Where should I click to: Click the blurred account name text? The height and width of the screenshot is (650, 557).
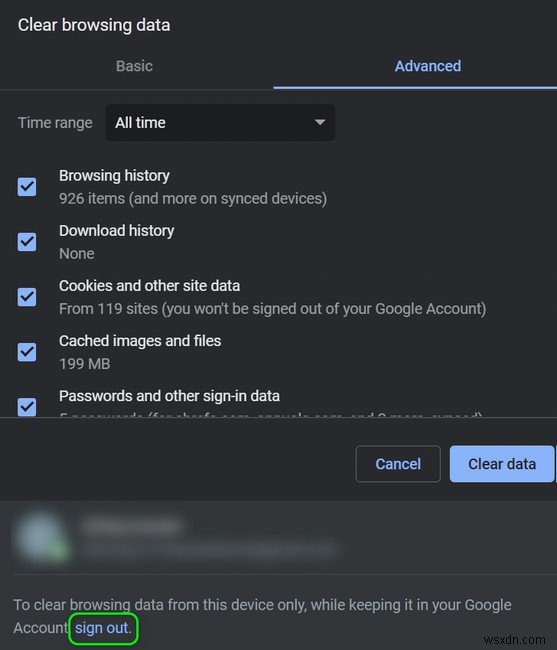click(132, 526)
